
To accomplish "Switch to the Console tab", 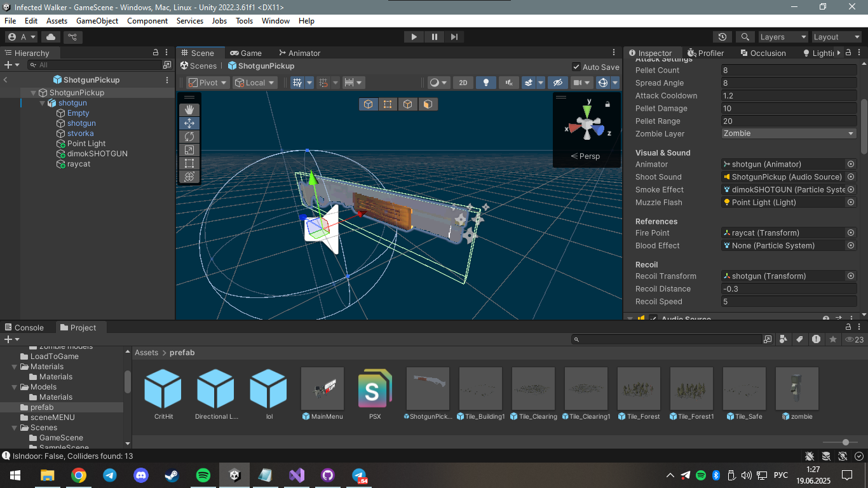I will [x=24, y=327].
